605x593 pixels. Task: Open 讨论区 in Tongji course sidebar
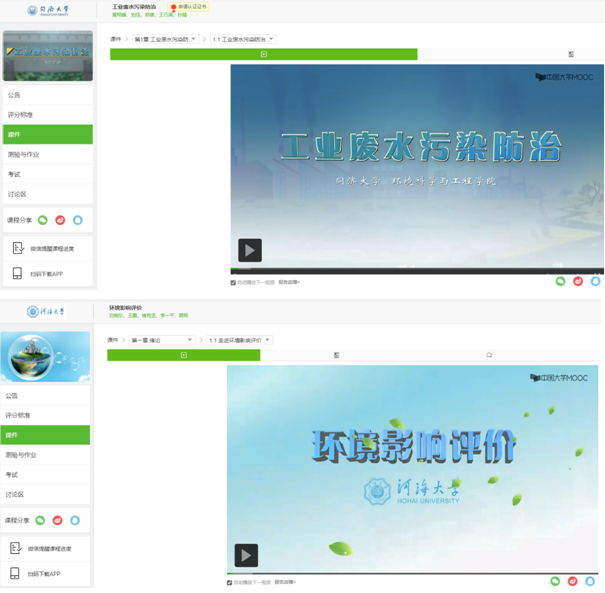pos(48,194)
